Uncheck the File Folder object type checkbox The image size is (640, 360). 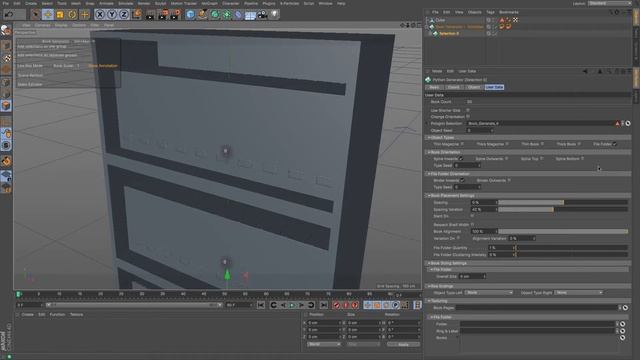point(615,144)
